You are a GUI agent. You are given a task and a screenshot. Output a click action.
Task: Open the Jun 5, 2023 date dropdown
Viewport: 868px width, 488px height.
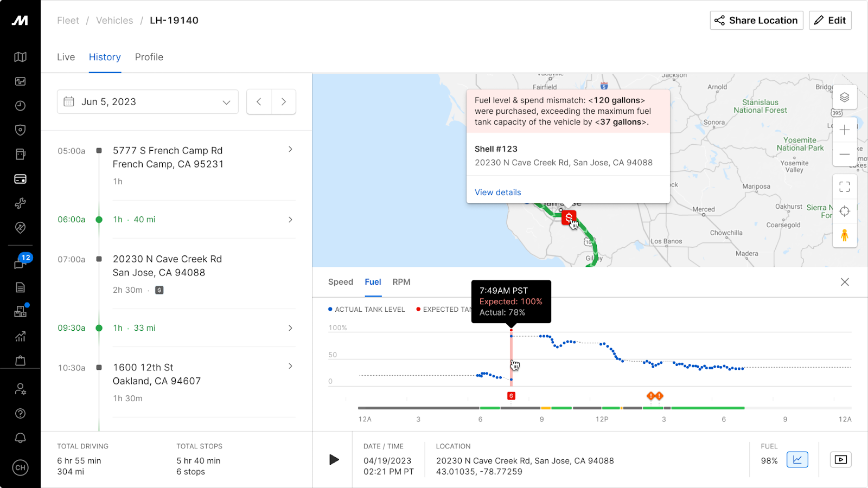click(x=148, y=102)
